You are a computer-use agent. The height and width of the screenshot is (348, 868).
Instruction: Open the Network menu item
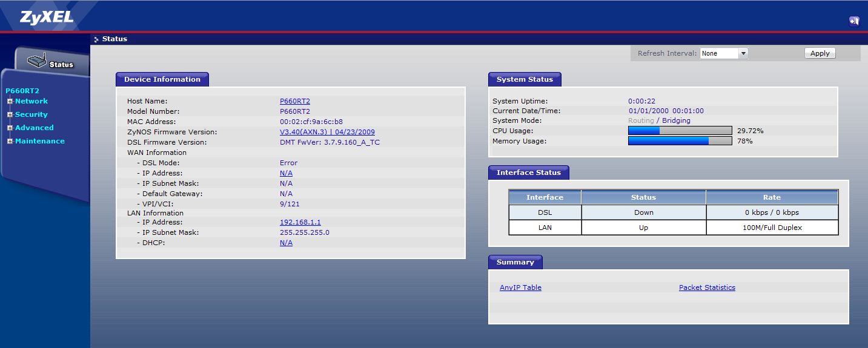tap(31, 101)
